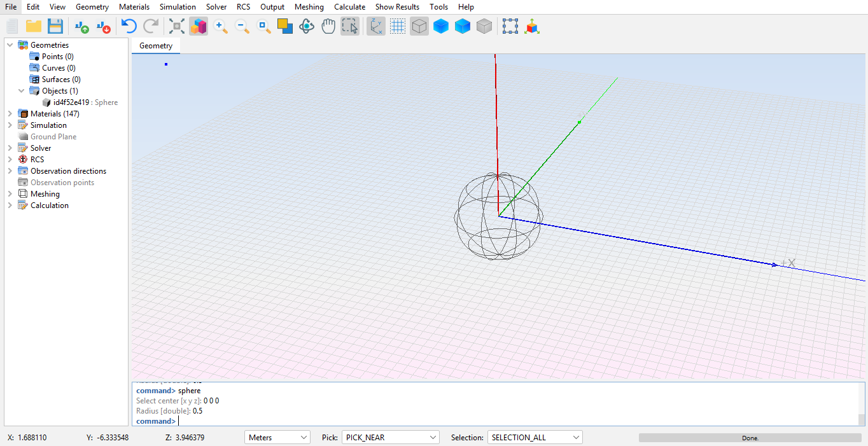Open the Show Results menu
868x446 pixels.
coord(397,7)
